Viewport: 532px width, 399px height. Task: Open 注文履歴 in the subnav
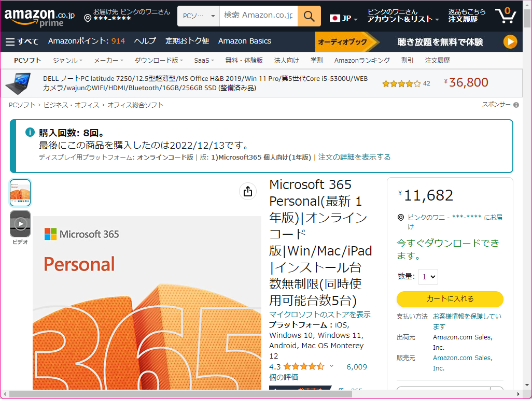tap(437, 60)
